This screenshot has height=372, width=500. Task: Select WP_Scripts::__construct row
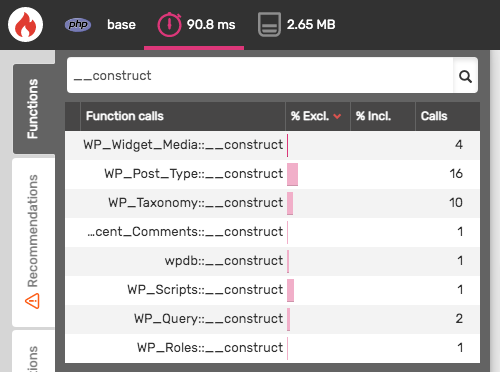coord(273,290)
